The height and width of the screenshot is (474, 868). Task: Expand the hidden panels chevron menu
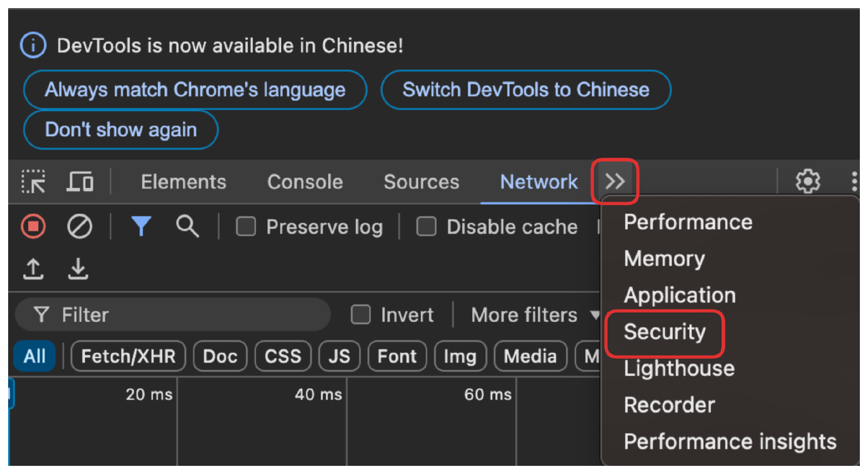coord(615,181)
